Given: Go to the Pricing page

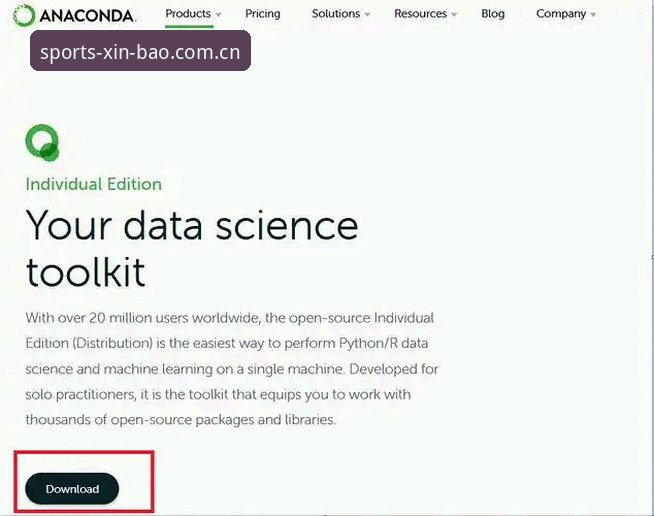Looking at the screenshot, I should tap(262, 14).
